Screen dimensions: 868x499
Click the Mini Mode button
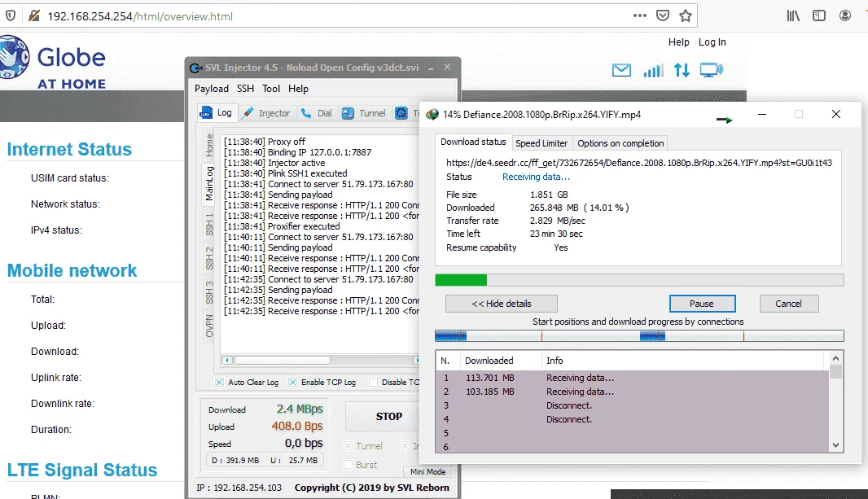427,472
